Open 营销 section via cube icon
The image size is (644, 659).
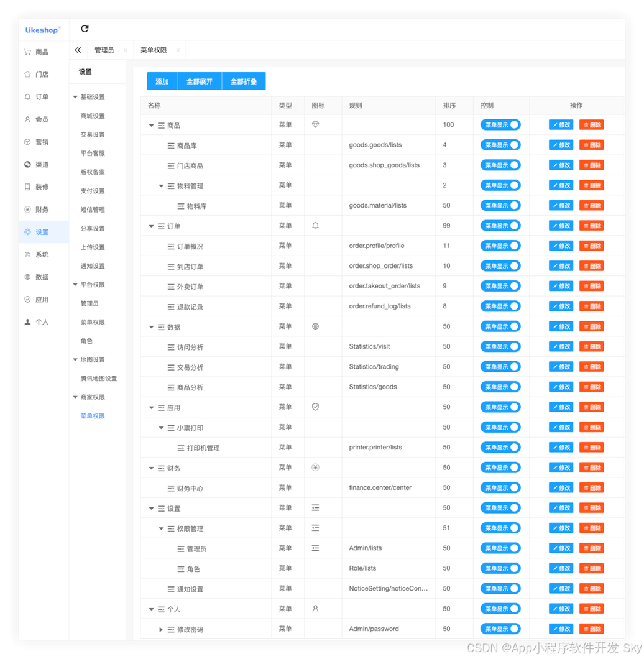[x=28, y=142]
